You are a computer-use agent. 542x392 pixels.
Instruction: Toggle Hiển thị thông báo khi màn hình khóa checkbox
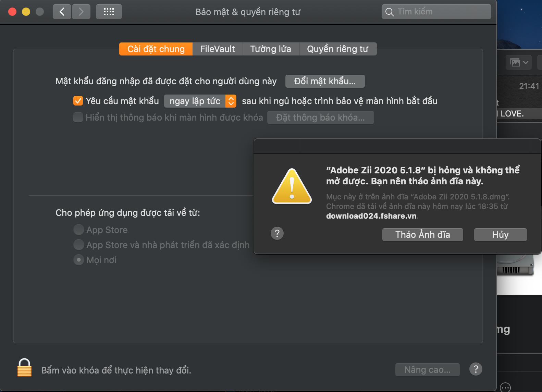[78, 117]
